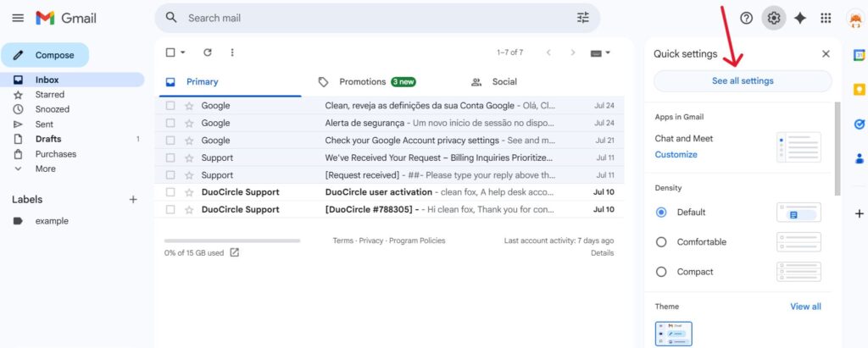Screen dimensions: 868x348
Task: Open Google Calendar side panel icon
Action: (x=859, y=55)
